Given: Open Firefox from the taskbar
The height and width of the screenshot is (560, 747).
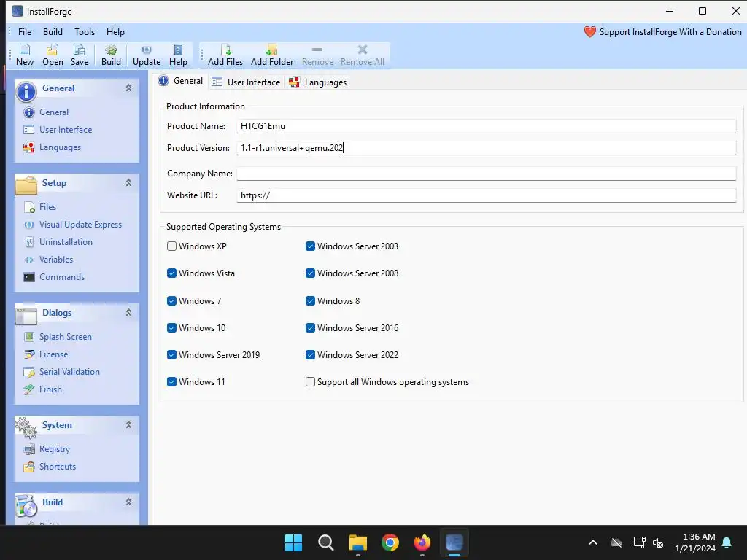Looking at the screenshot, I should click(x=422, y=542).
